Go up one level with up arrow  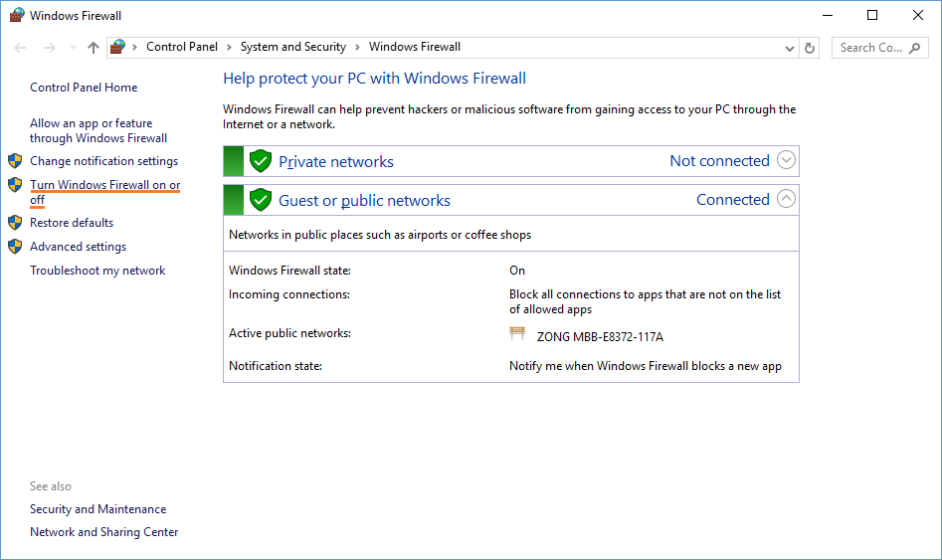(94, 48)
